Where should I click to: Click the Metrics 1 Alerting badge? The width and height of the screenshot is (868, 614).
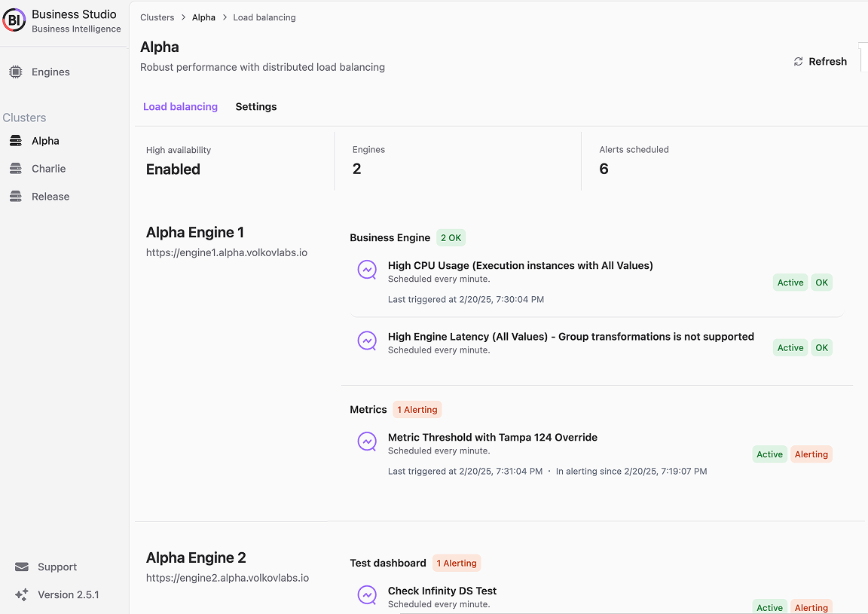417,410
